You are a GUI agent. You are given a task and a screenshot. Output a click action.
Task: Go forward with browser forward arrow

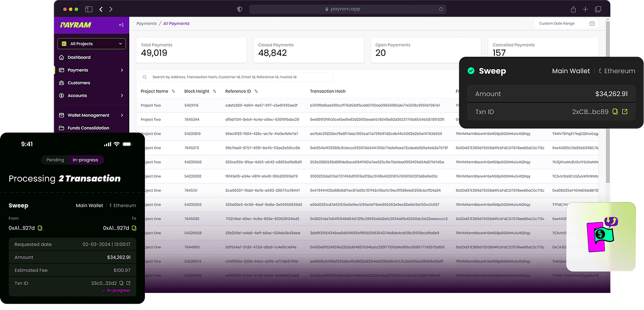(x=111, y=9)
